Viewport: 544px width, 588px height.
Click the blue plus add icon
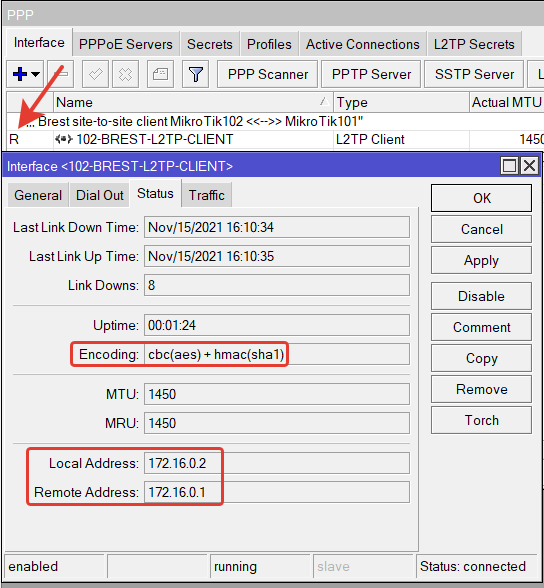click(x=19, y=74)
